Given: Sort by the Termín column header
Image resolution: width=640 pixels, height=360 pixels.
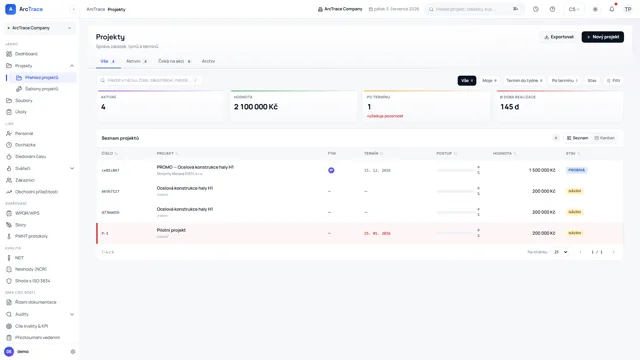Looking at the screenshot, I should click(x=373, y=153).
